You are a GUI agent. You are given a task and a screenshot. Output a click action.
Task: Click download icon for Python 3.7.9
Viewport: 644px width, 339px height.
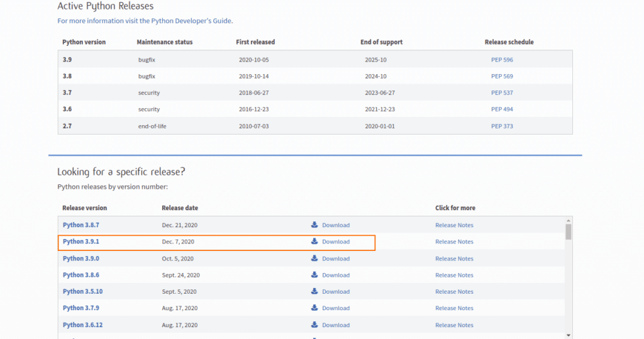[314, 308]
